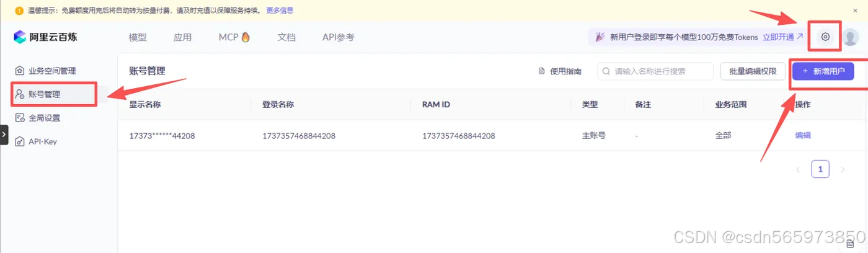Select page 1 in pagination
This screenshot has height=253, width=868.
click(x=820, y=169)
